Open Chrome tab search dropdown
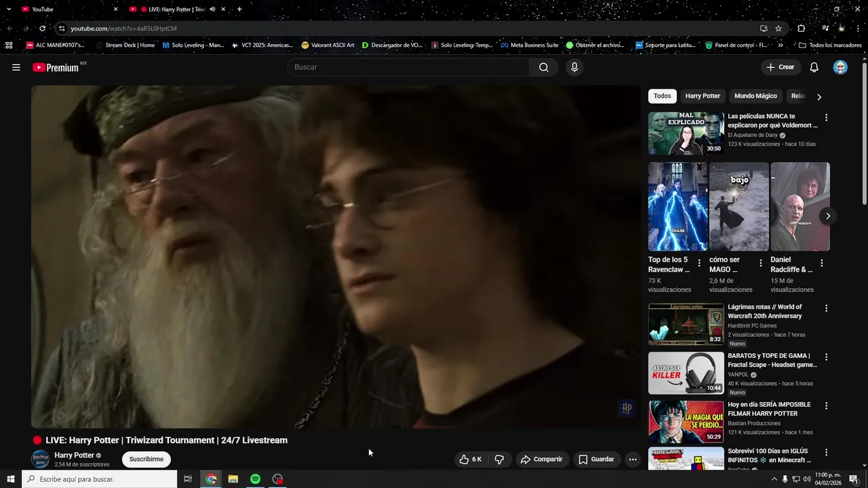Image resolution: width=868 pixels, height=488 pixels. click(x=9, y=9)
